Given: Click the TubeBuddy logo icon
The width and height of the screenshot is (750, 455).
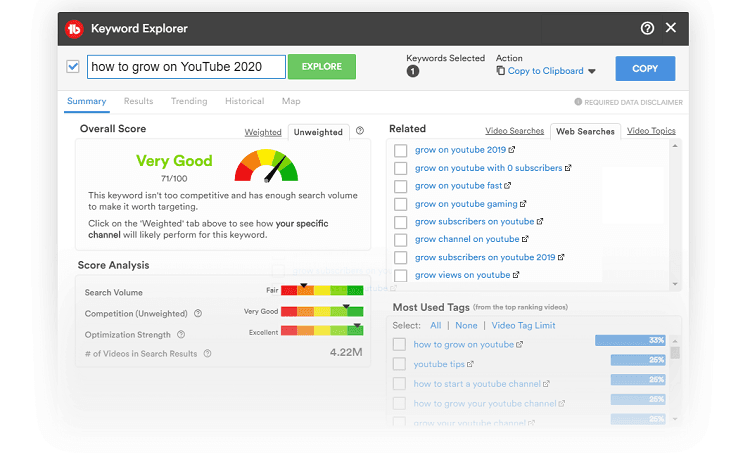Looking at the screenshot, I should tap(74, 29).
